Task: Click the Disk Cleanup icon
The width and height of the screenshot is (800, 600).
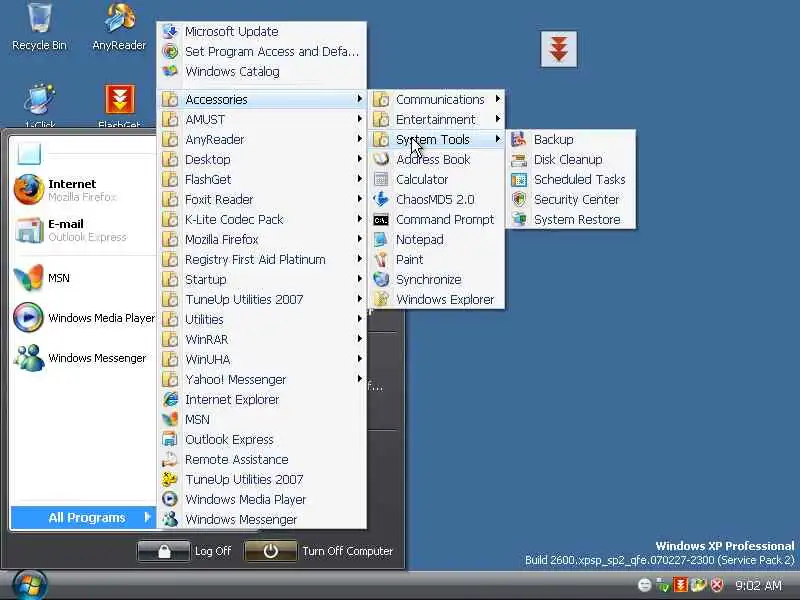Action: pyautogui.click(x=519, y=160)
